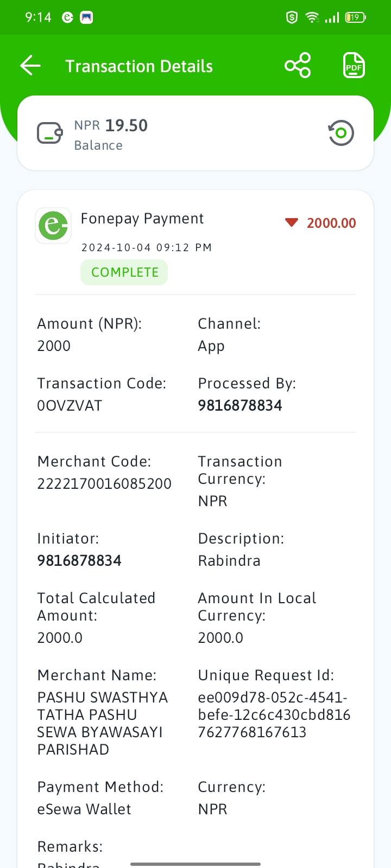
Task: Tap the red 2000.00 amount
Action: (331, 223)
